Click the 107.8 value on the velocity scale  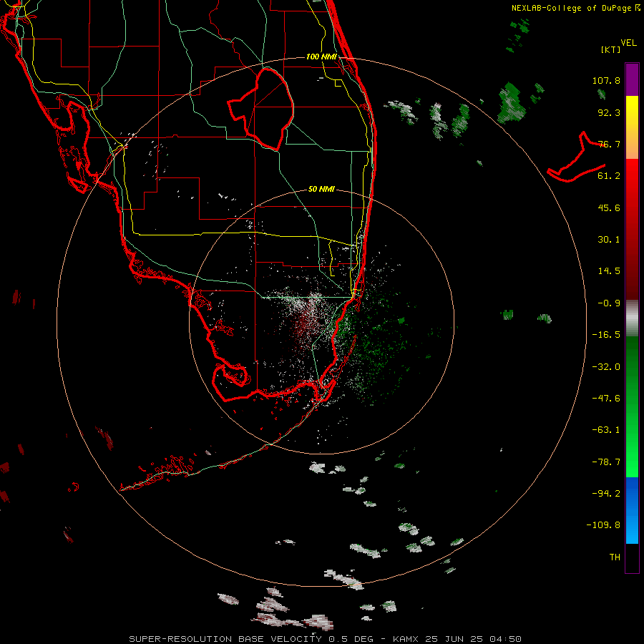(606, 80)
